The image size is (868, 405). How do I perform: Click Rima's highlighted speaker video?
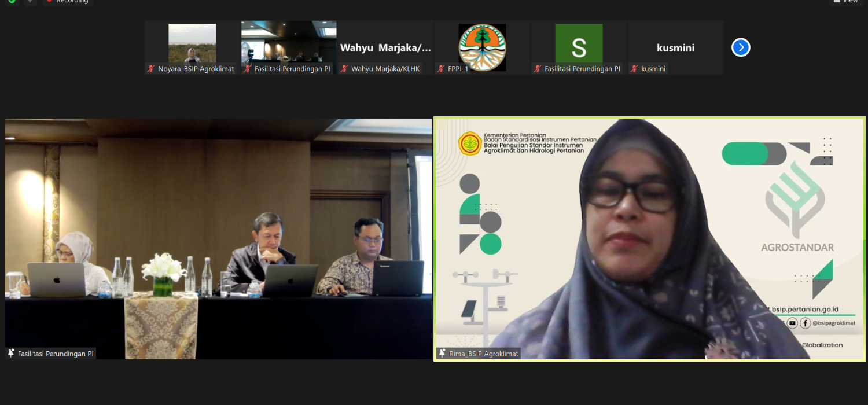[649, 238]
